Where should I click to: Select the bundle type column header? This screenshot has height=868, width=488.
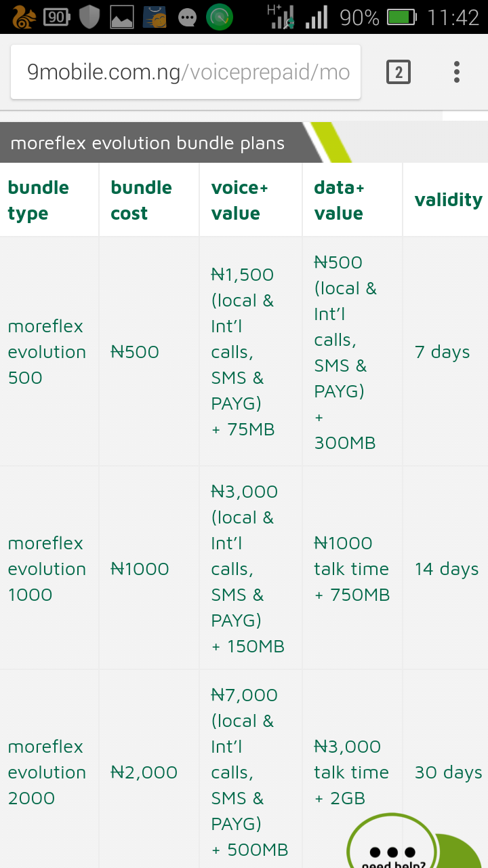click(x=39, y=200)
